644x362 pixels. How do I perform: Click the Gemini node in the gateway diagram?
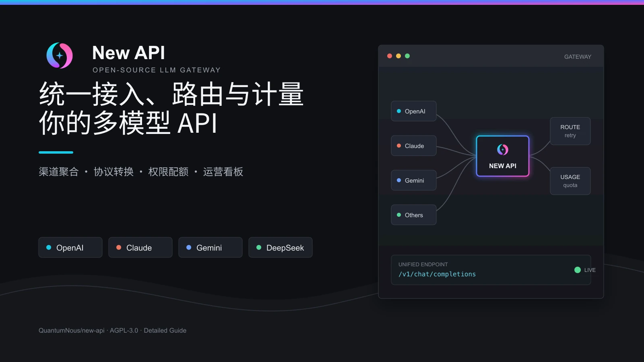click(414, 180)
